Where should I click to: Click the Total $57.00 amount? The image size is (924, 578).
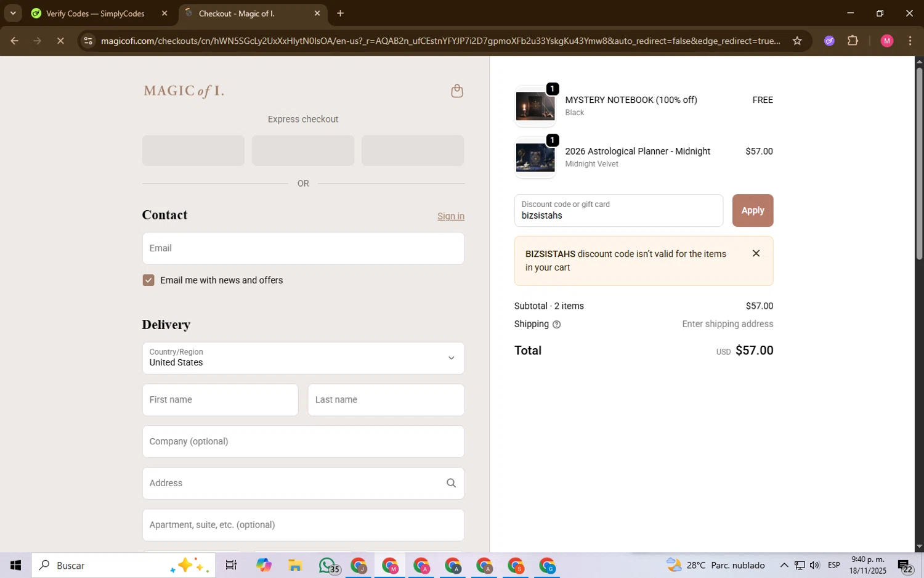[754, 351]
